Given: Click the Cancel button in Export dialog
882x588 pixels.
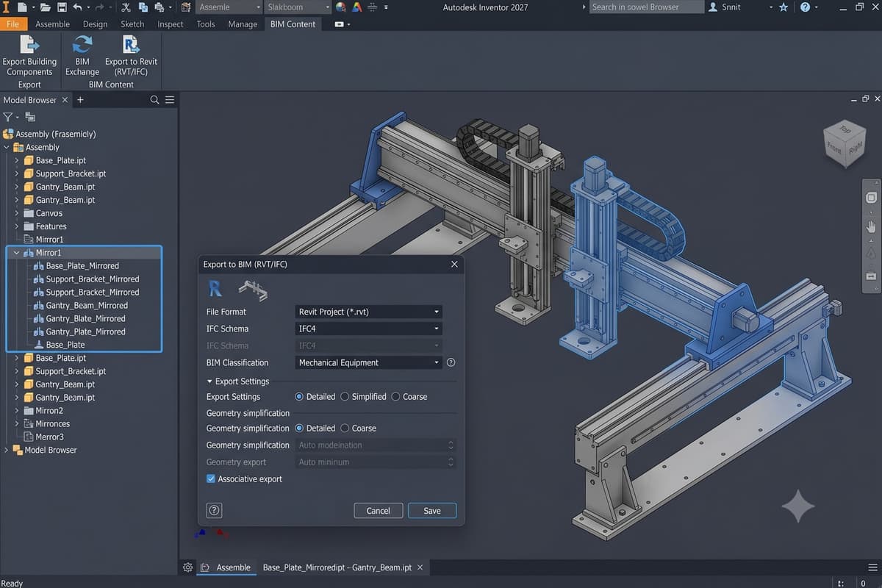Looking at the screenshot, I should coord(378,511).
